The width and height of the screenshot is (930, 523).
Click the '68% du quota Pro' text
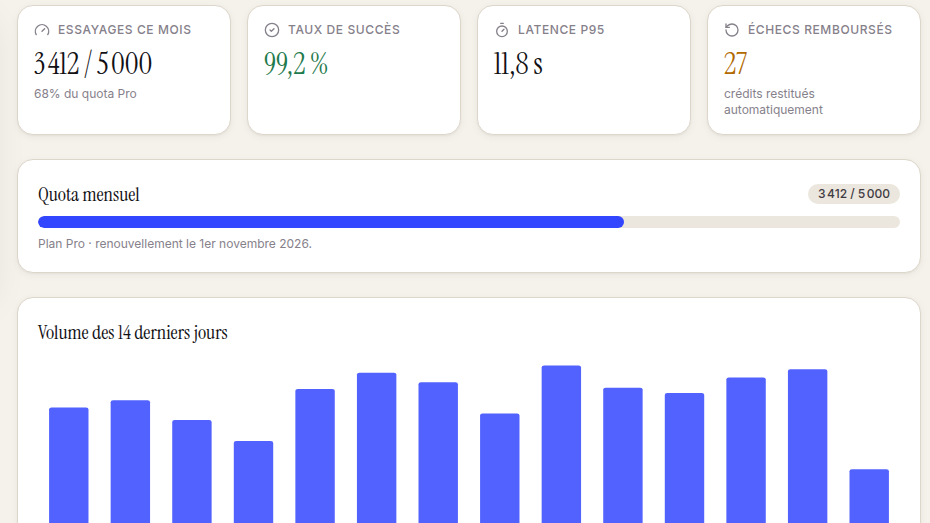tap(85, 94)
